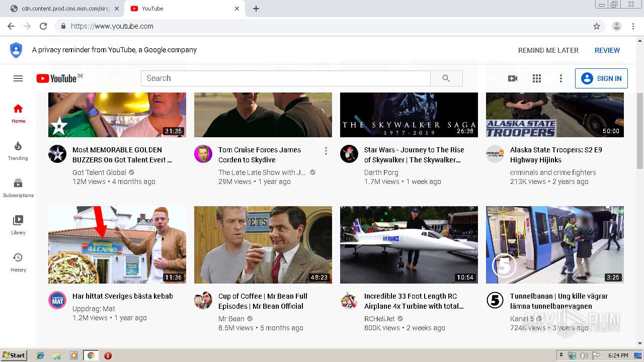Open title 'Star Wars - Journey to The Rise'
Viewport: 644px width, 362px height.
pos(414,155)
